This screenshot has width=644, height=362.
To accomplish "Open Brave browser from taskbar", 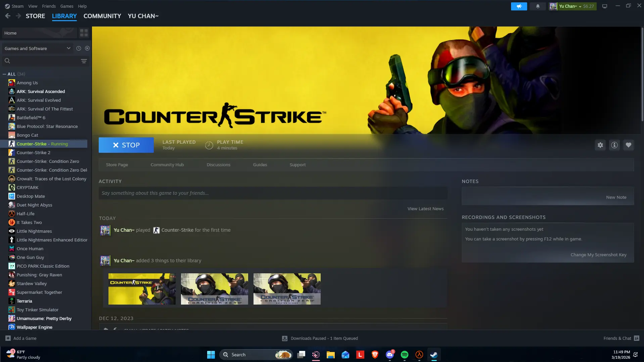I will coord(375,355).
